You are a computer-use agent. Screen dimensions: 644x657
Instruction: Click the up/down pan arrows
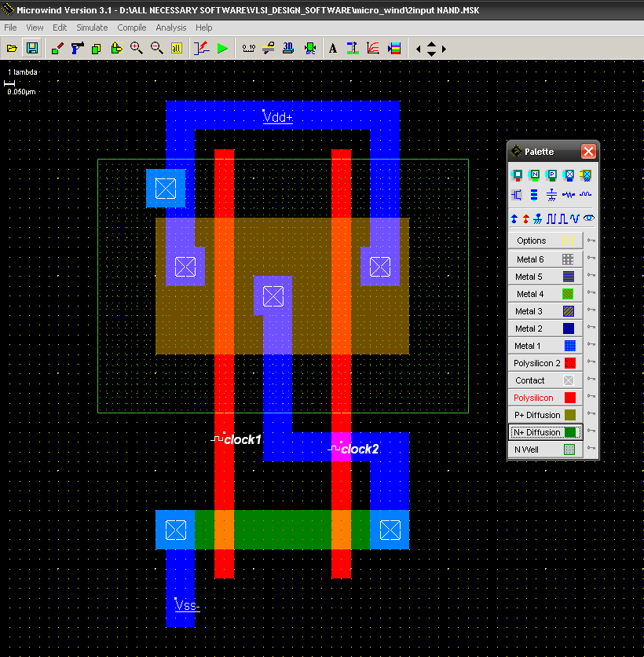[431, 49]
